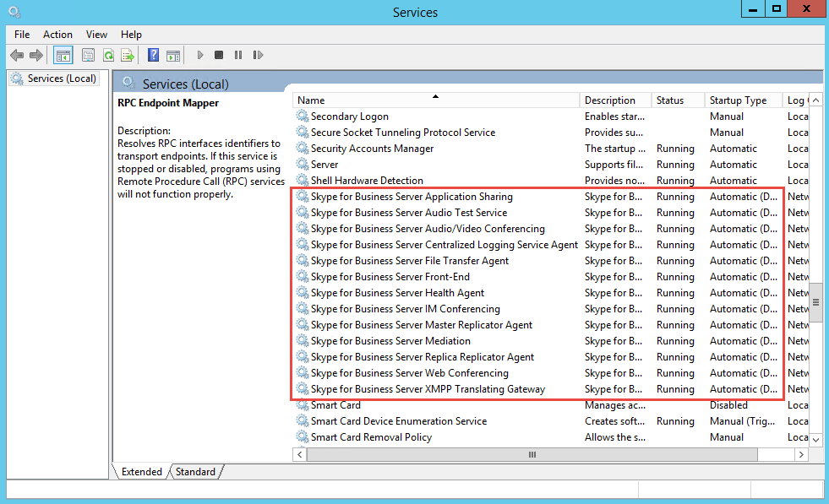The width and height of the screenshot is (829, 504).
Task: Click gear icon beside Shell Hardware Detection
Action: [x=303, y=180]
